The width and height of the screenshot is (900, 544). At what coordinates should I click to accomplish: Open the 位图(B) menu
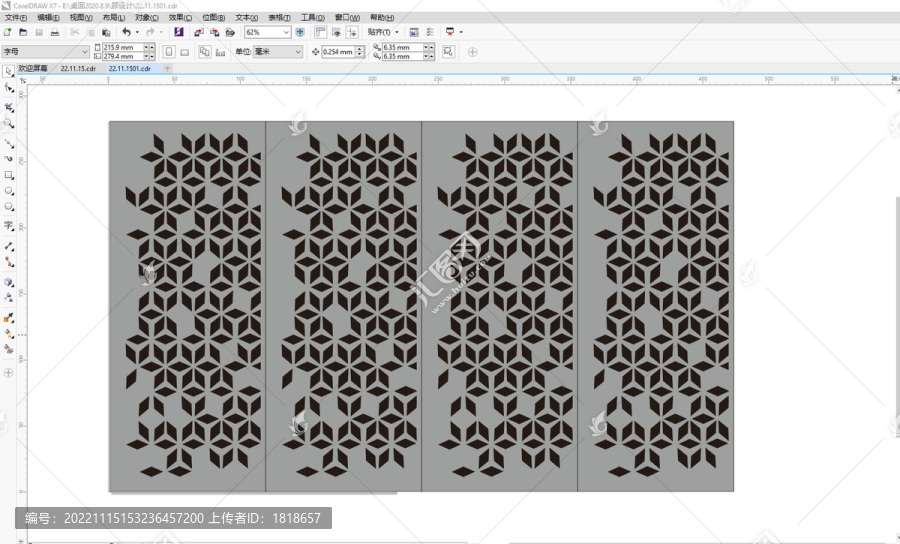point(214,18)
